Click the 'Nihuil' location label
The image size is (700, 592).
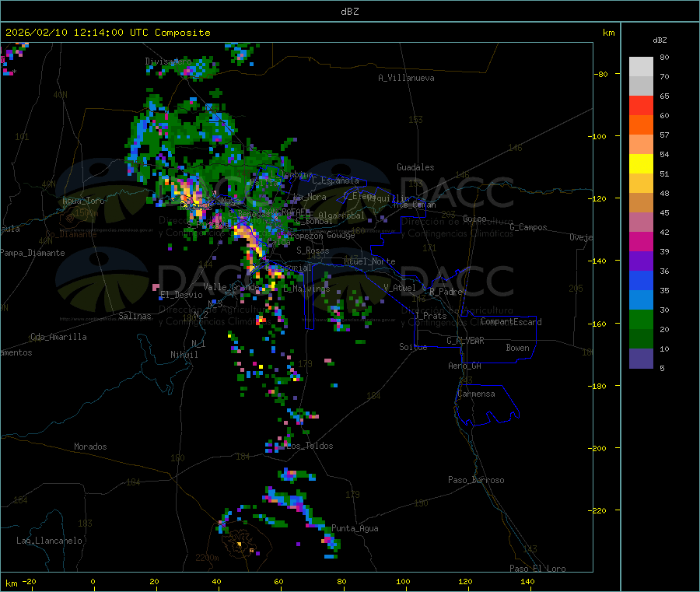point(184,355)
